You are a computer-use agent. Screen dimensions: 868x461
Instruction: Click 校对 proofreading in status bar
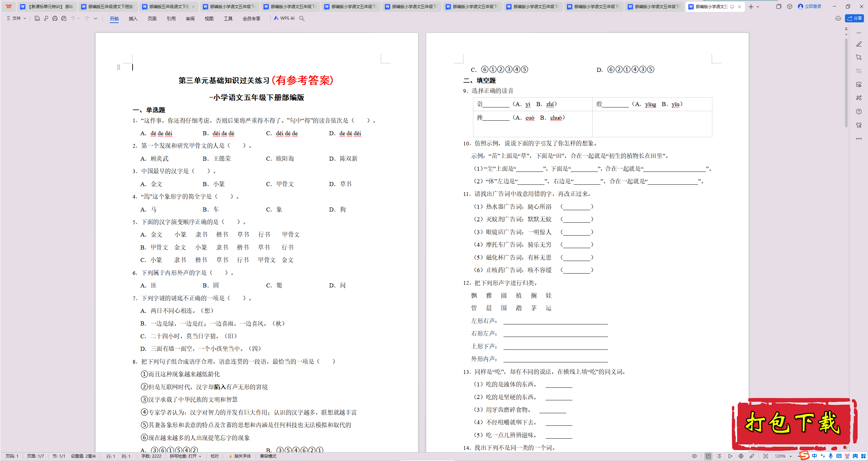(x=215, y=456)
